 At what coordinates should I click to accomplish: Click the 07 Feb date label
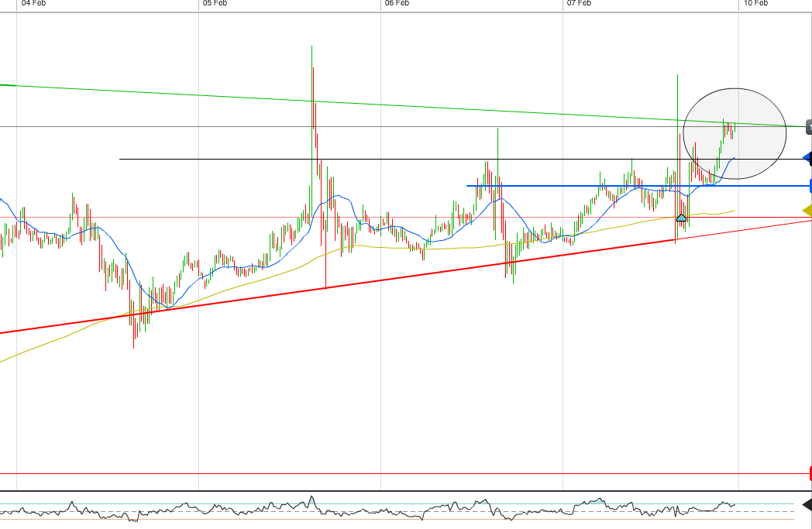577,3
